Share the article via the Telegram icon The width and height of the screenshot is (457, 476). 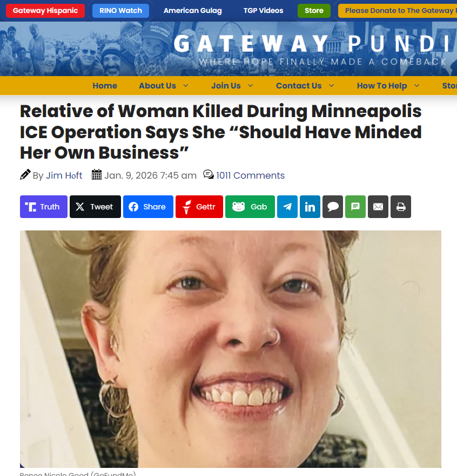click(x=287, y=207)
